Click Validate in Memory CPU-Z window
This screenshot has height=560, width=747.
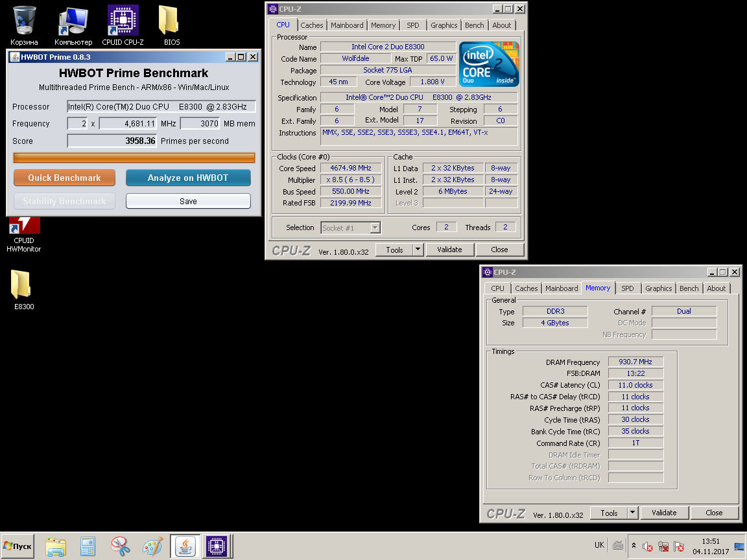[664, 513]
